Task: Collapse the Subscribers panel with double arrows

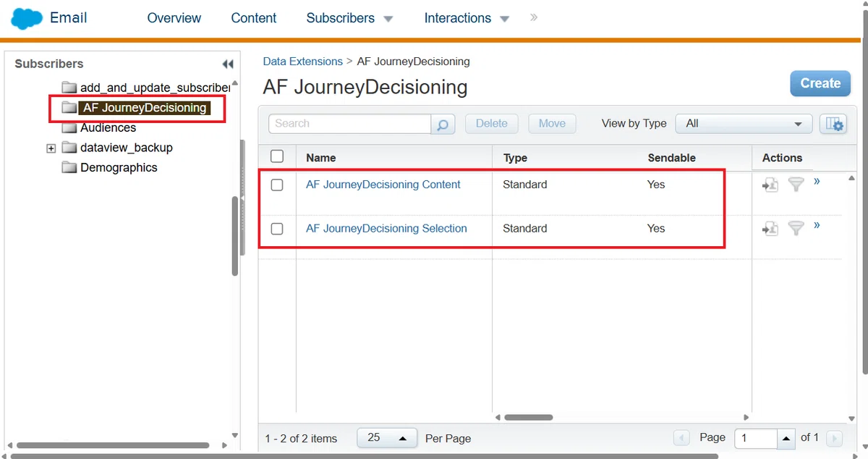Action: [228, 64]
